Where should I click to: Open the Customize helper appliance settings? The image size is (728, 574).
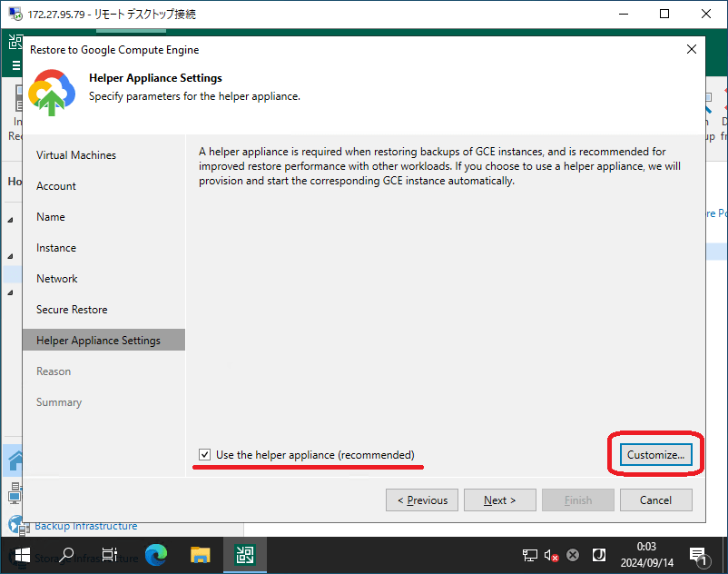(655, 455)
